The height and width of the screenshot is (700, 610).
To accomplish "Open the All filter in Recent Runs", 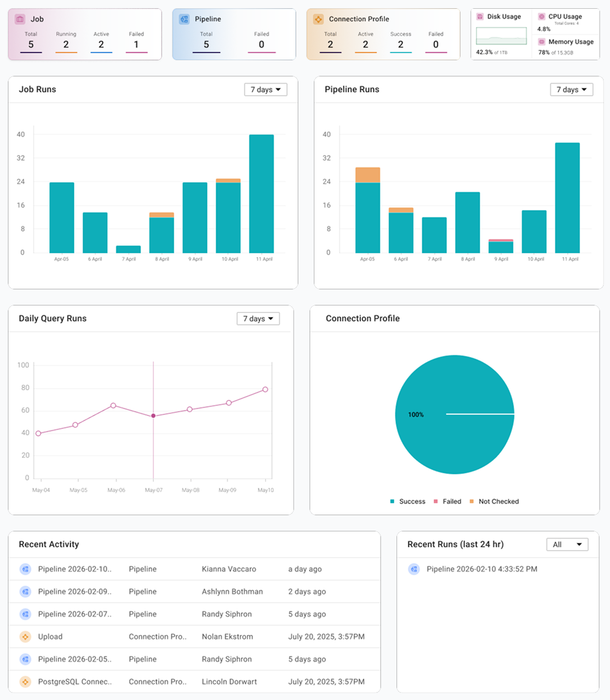I will click(x=567, y=544).
